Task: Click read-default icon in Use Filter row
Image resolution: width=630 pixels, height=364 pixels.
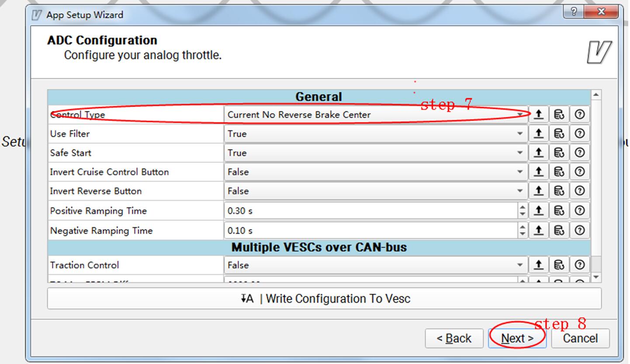Action: point(559,134)
